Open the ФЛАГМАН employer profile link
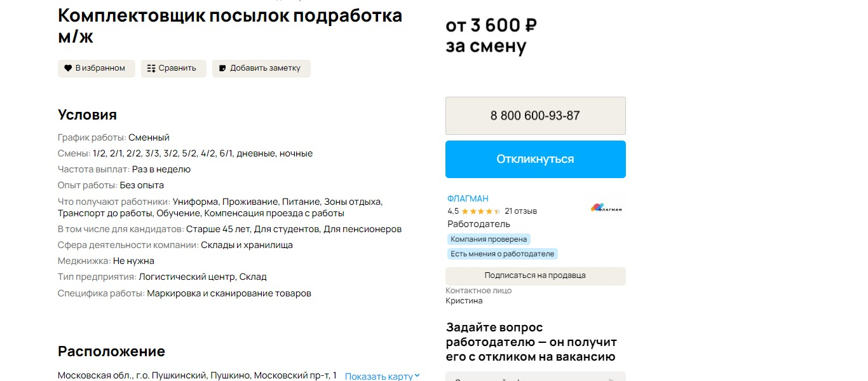This screenshot has height=381, width=868. point(468,198)
